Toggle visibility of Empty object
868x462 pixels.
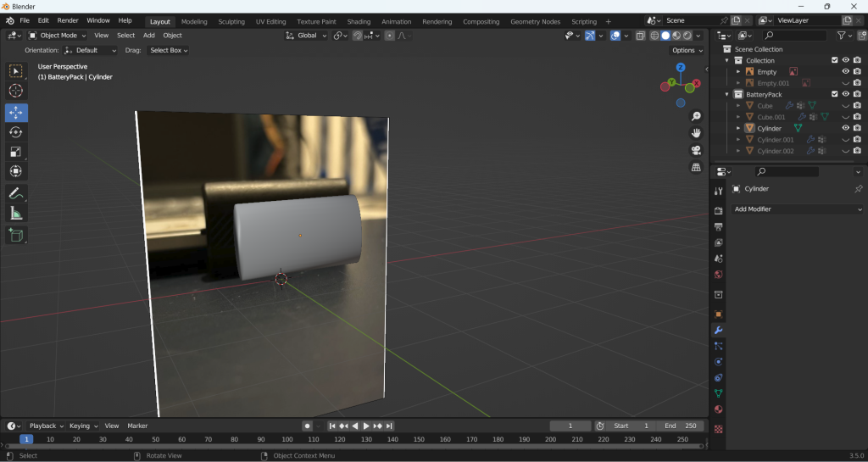point(845,72)
